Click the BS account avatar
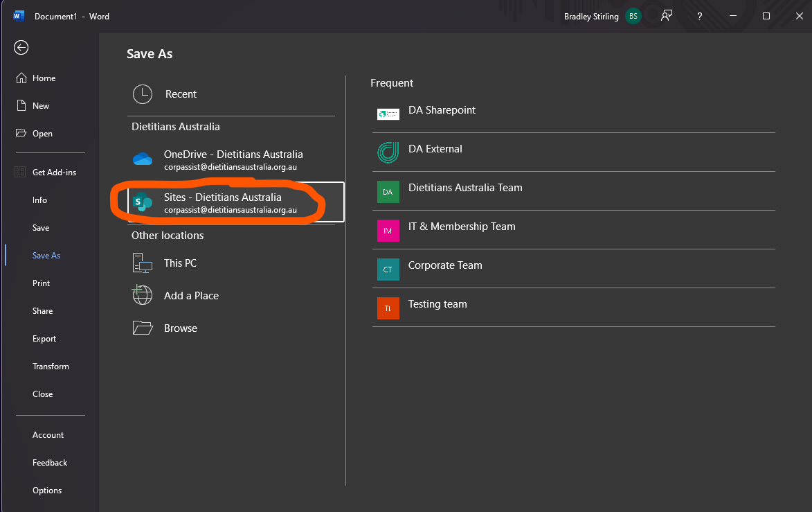812x512 pixels. point(632,15)
